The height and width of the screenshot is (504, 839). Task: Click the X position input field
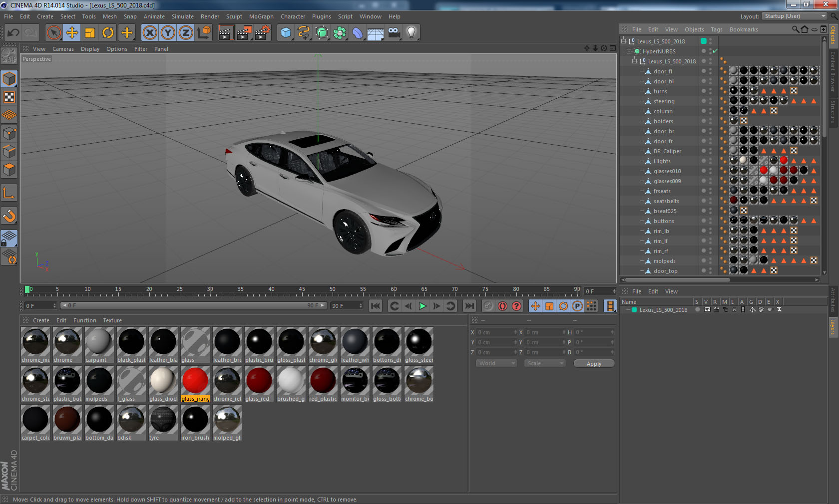[497, 332]
